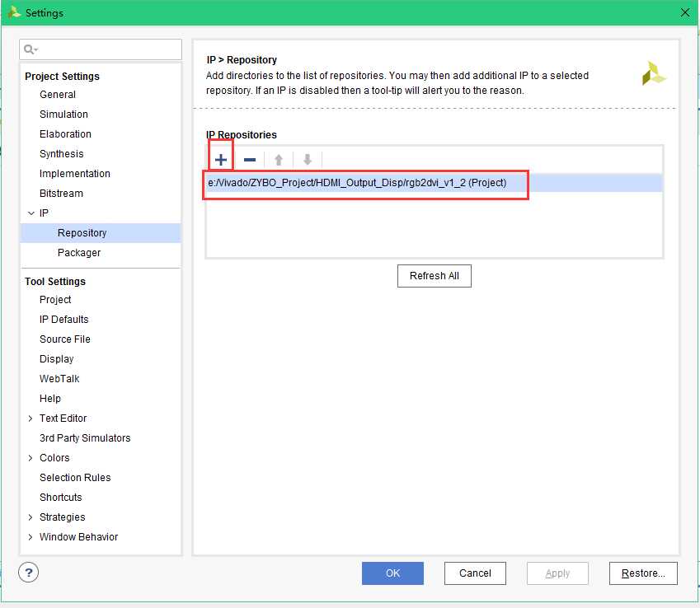Open IP Defaults settings
The image size is (700, 608).
[63, 320]
